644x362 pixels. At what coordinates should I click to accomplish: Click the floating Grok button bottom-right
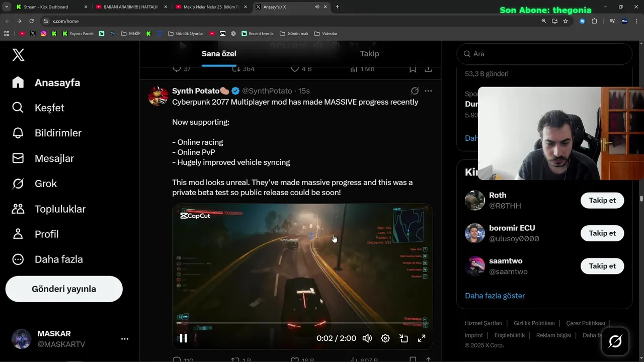tap(615, 341)
